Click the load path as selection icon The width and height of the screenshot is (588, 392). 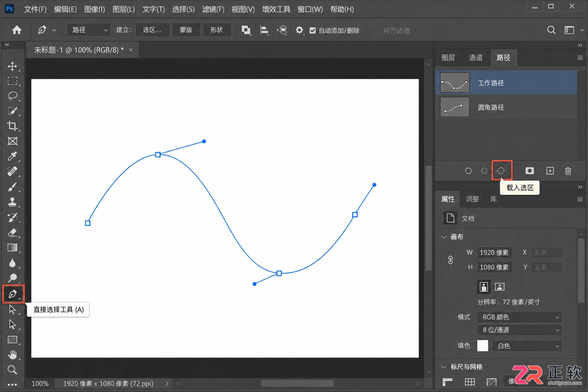click(501, 171)
